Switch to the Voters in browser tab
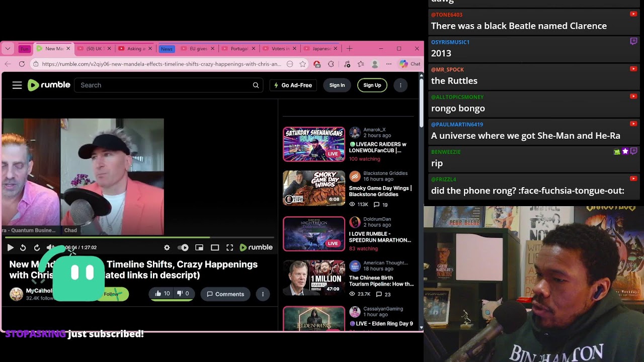 [279, 49]
